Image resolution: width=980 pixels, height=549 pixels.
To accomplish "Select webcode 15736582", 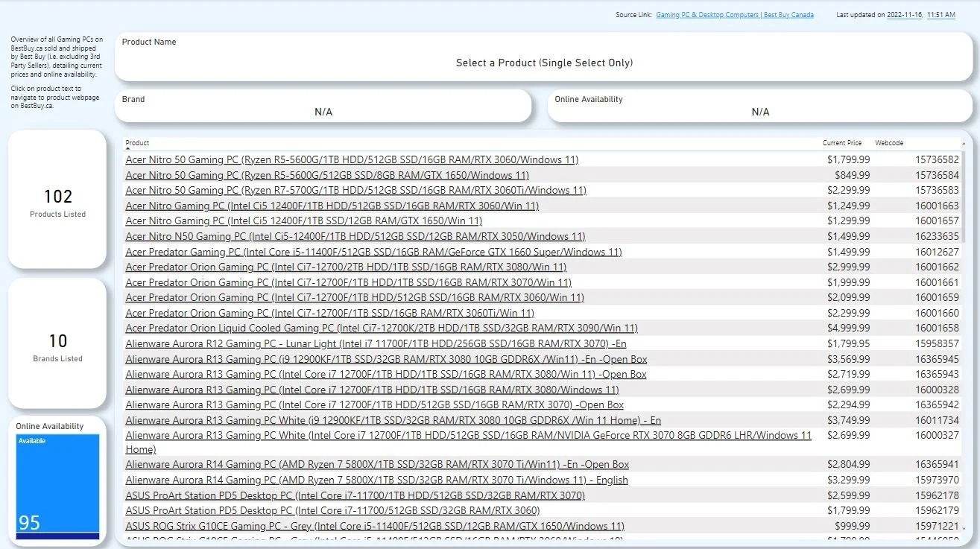I will 938,159.
